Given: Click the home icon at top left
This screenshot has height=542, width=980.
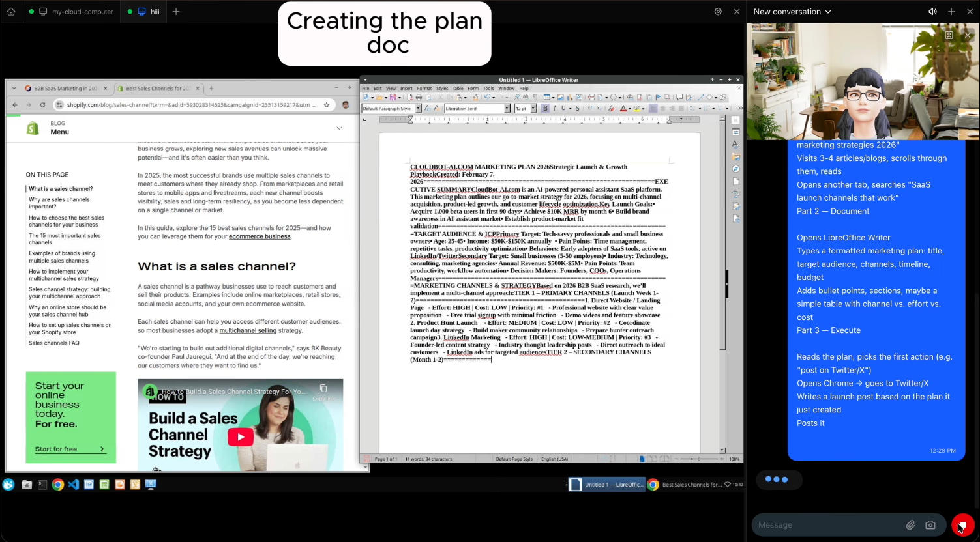Looking at the screenshot, I should pyautogui.click(x=11, y=12).
